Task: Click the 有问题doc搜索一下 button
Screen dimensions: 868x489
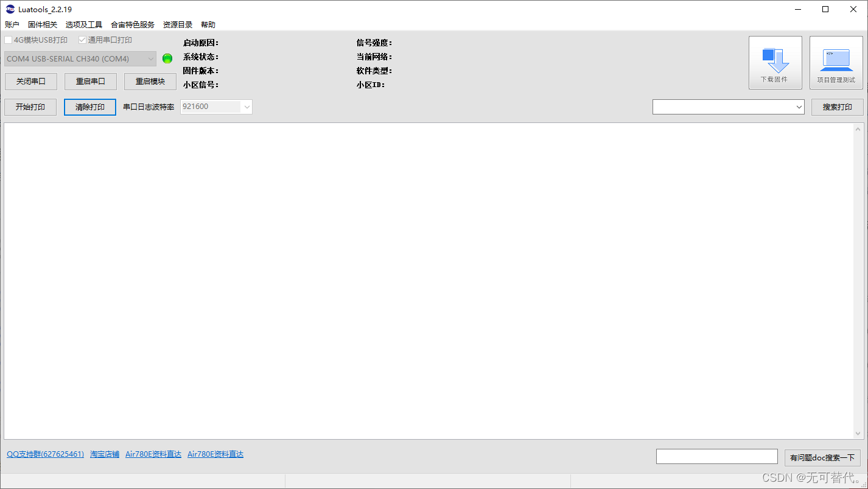Action: coord(822,458)
